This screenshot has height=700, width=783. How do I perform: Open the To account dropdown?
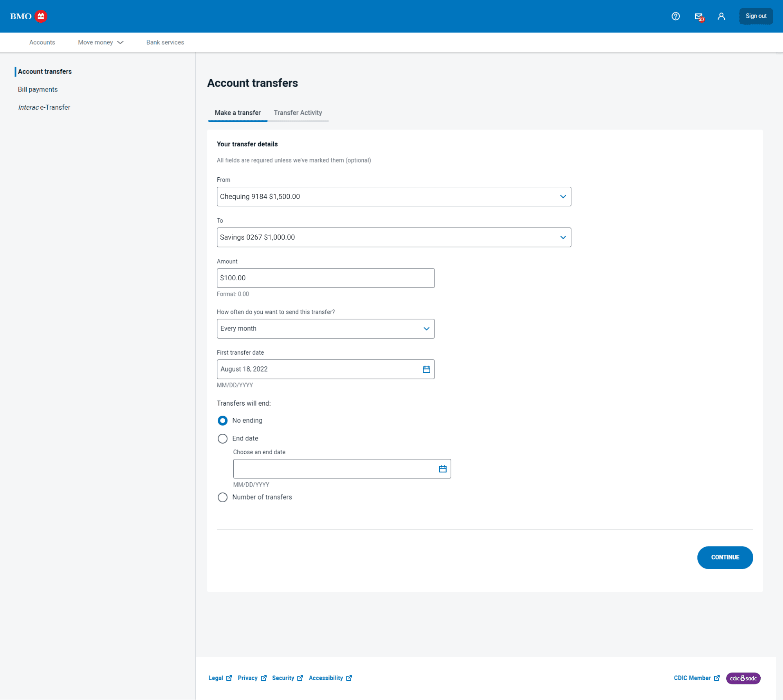[394, 237]
